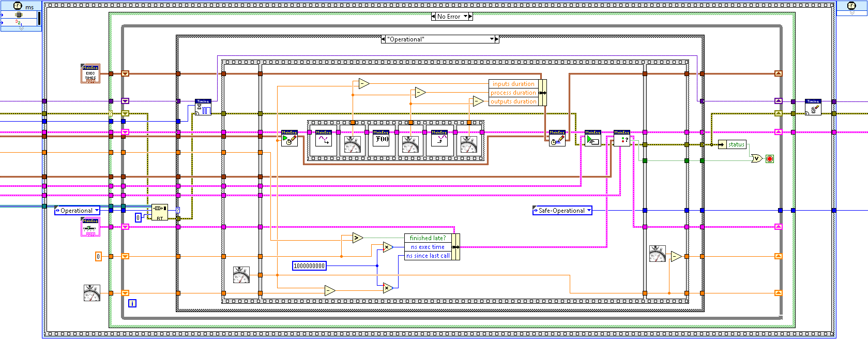This screenshot has height=339, width=868.
Task: Select the purple left shift register
Action: (x=125, y=101)
